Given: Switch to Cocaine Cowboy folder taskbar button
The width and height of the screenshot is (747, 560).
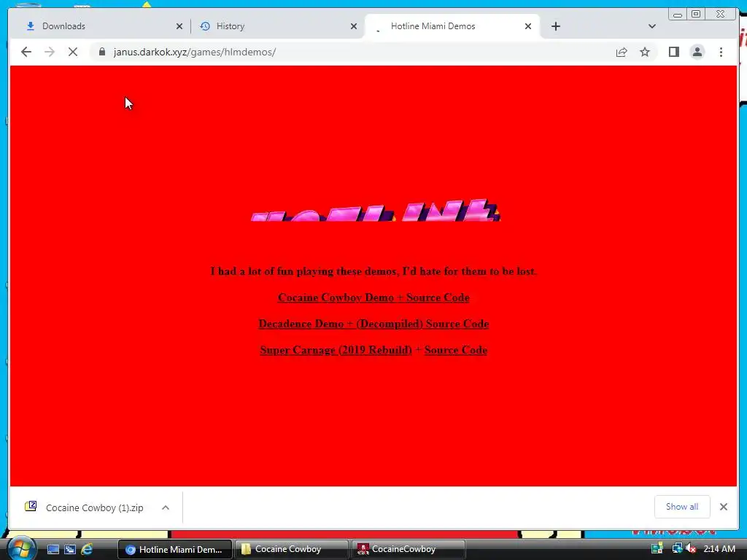Looking at the screenshot, I should click(x=292, y=549).
